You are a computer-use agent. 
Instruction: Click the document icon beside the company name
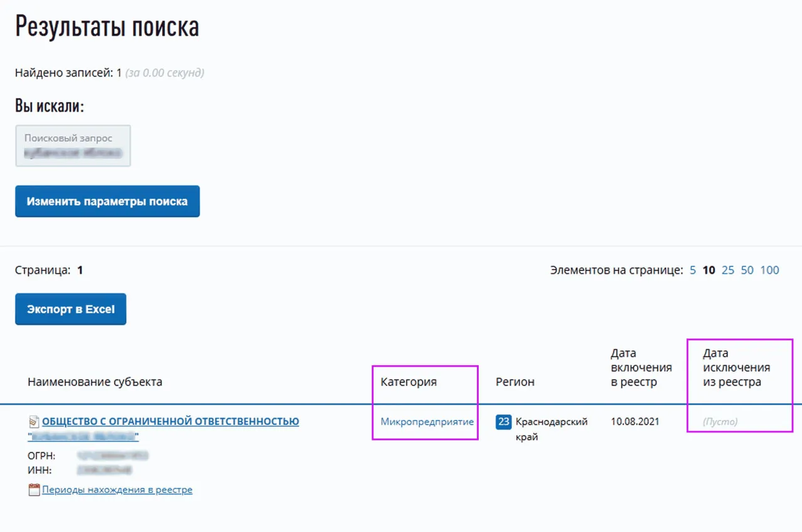(34, 422)
